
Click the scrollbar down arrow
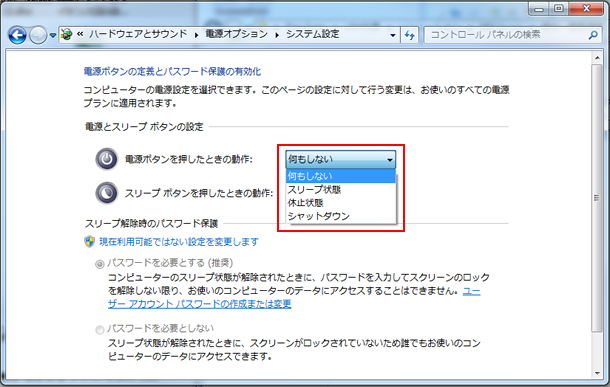[x=597, y=373]
